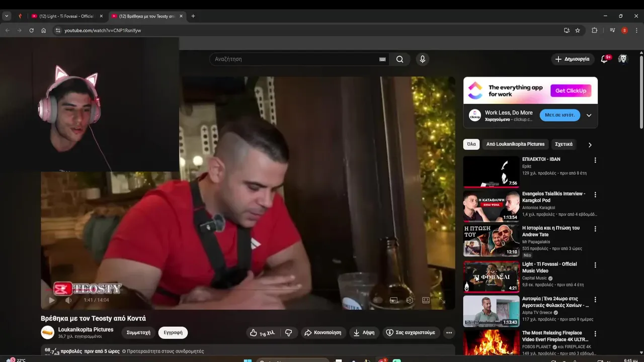644x362 pixels.
Task: Click the Μετ.σε ιστότ. ad button
Action: [559, 115]
